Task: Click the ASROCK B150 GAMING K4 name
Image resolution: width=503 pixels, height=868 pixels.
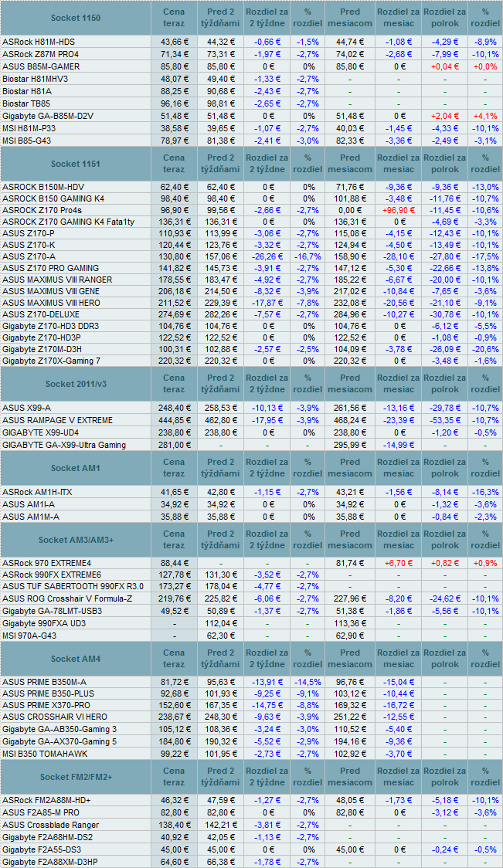Action: pyautogui.click(x=53, y=198)
